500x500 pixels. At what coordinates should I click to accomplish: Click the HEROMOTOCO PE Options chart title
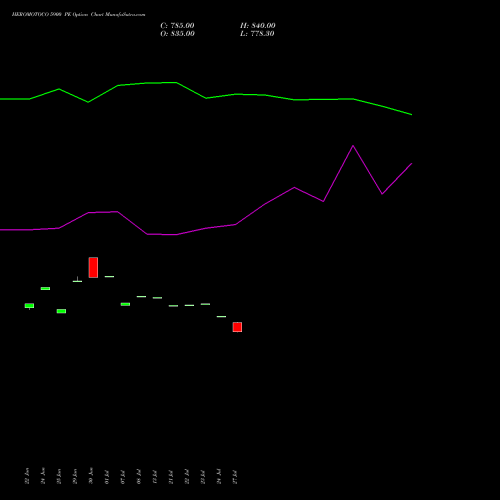[78, 15]
